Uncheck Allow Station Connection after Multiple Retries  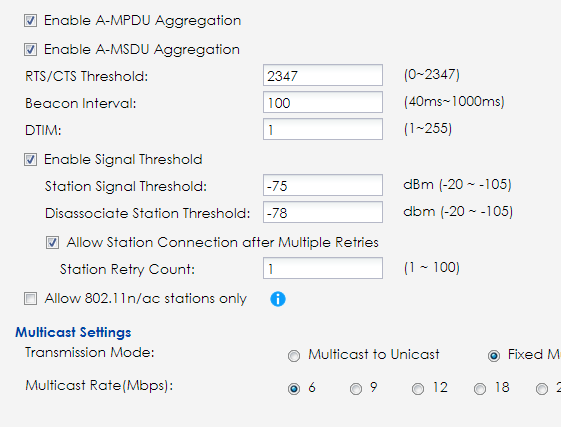click(x=52, y=243)
